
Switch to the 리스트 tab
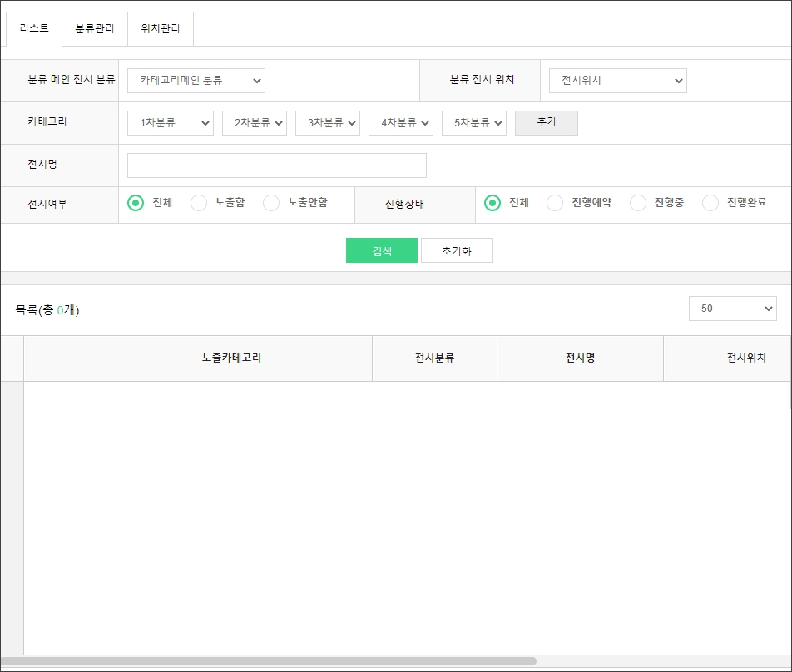[34, 29]
